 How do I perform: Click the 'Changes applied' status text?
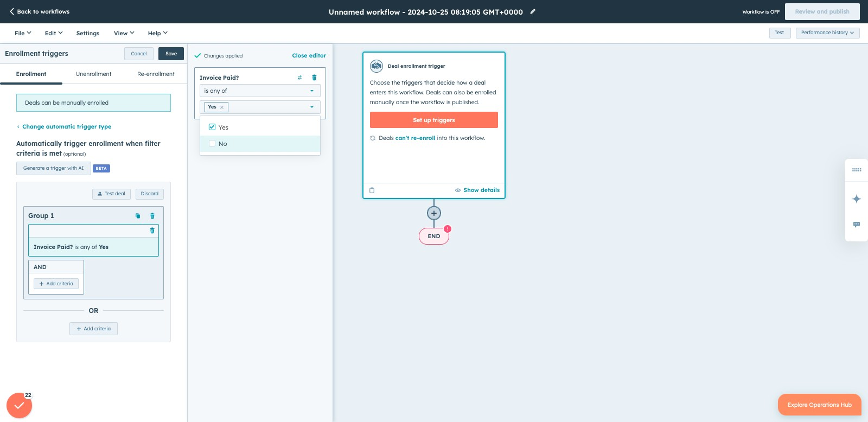point(223,56)
